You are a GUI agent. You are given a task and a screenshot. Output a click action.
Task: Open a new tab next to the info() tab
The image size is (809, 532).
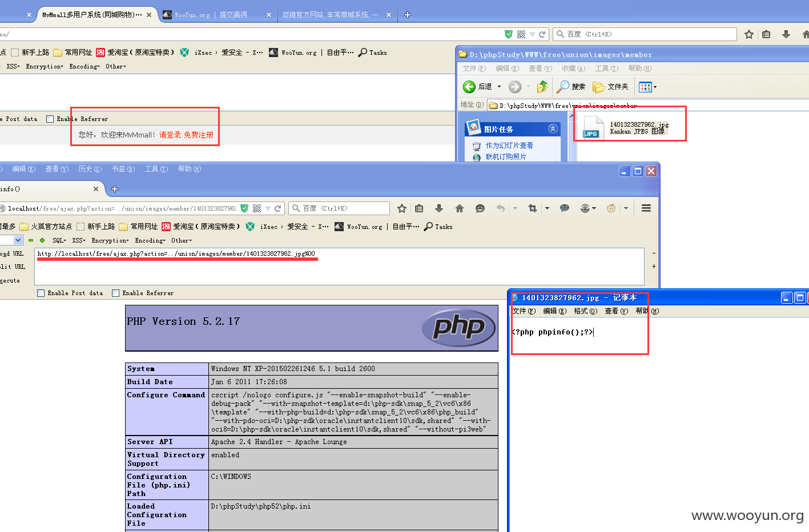coord(115,189)
